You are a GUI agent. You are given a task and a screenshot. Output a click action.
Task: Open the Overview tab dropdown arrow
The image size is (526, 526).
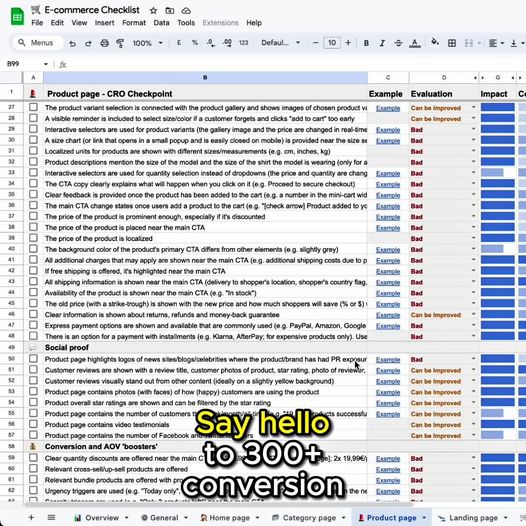tap(126, 518)
